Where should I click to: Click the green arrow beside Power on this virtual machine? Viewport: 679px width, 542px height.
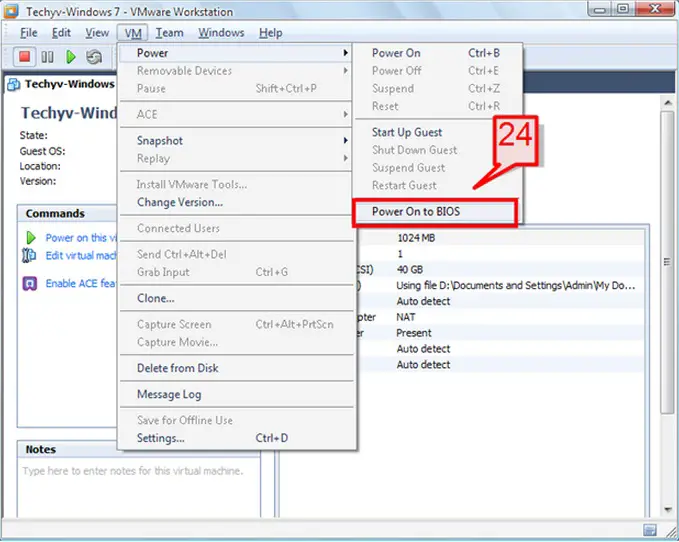coord(31,238)
